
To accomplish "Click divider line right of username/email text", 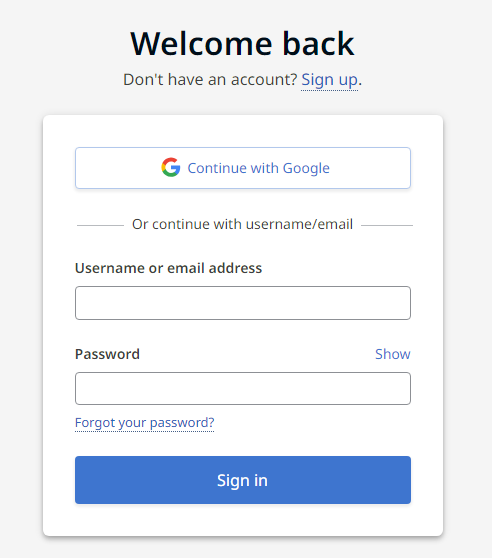I will [x=387, y=225].
